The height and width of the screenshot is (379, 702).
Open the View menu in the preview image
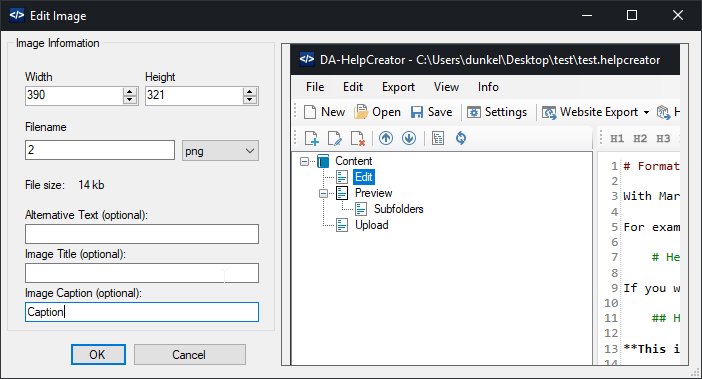coord(446,87)
